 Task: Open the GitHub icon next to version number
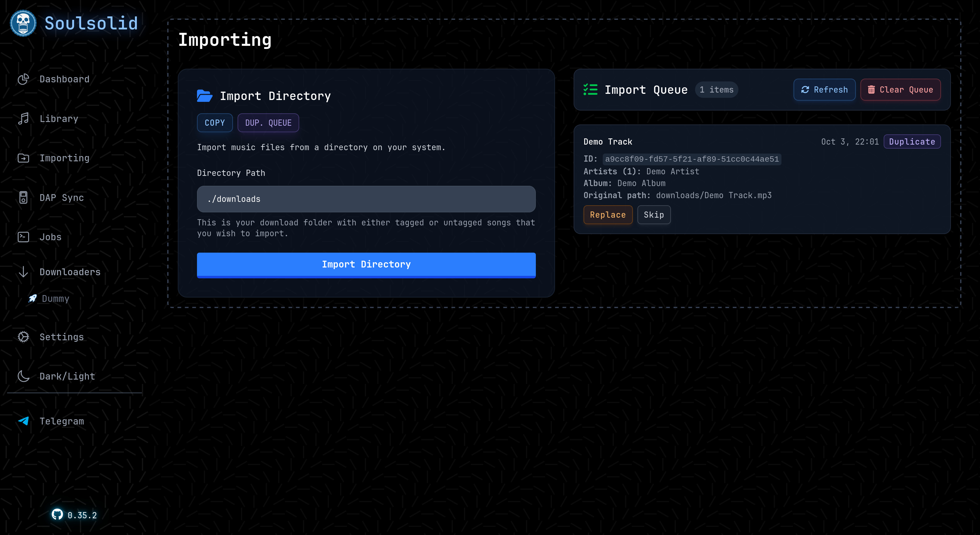click(57, 515)
